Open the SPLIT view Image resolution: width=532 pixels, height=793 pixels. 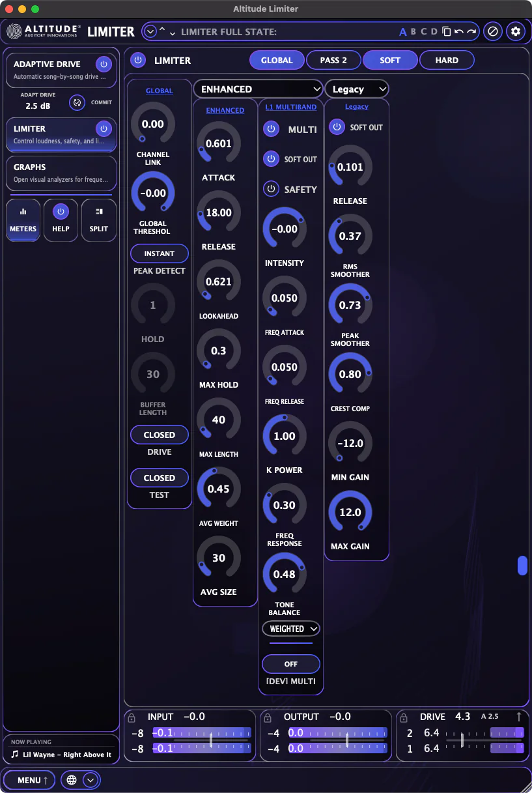(x=99, y=220)
